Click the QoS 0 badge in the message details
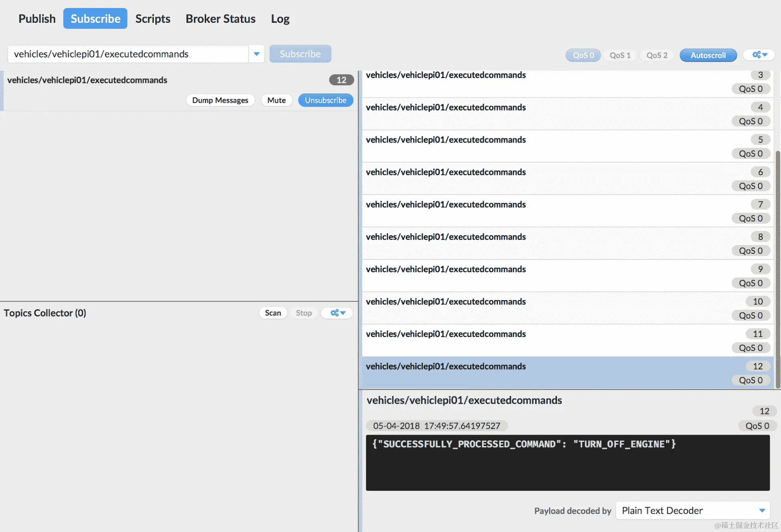The height and width of the screenshot is (532, 781). point(757,426)
